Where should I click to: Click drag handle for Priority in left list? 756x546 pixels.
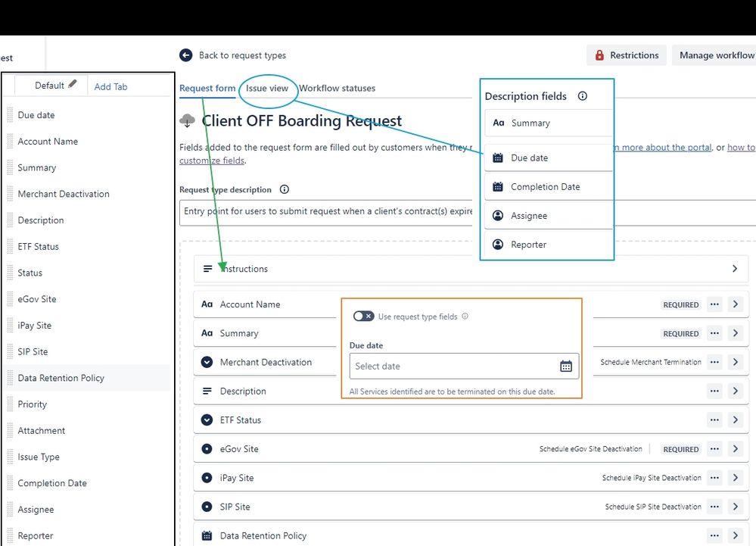click(10, 404)
